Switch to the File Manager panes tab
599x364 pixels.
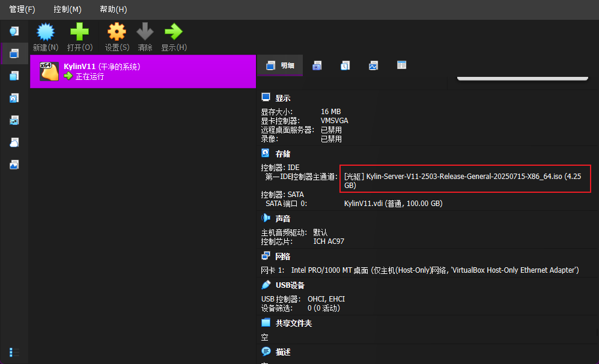point(401,65)
